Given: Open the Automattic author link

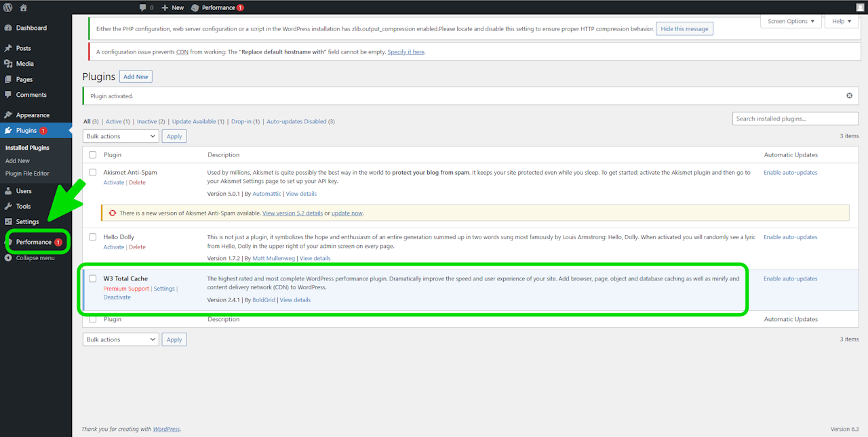Looking at the screenshot, I should [267, 194].
